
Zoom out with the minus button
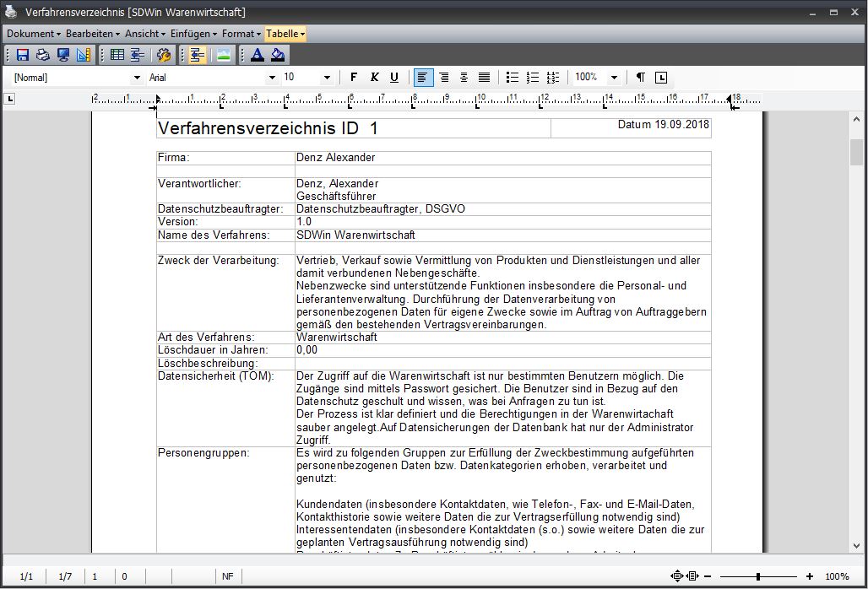(x=708, y=576)
